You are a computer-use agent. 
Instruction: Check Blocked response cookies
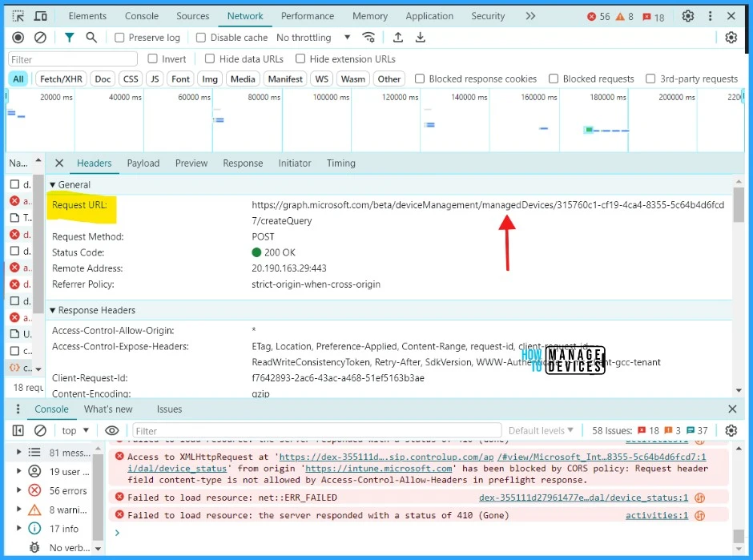[x=420, y=79]
